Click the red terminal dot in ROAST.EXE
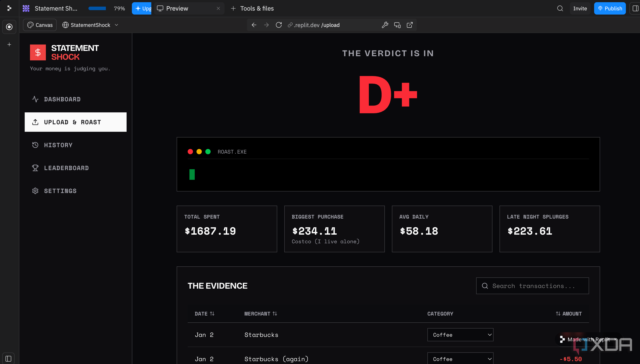This screenshot has height=364, width=640. point(190,152)
